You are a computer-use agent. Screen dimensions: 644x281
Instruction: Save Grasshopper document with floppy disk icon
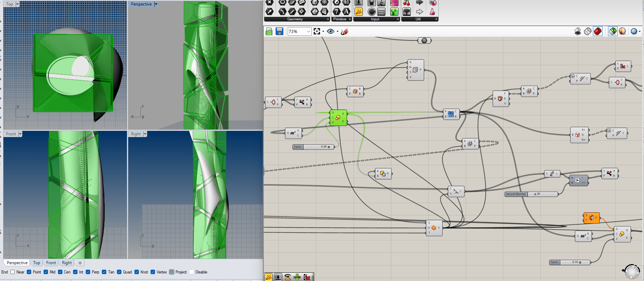pos(279,32)
